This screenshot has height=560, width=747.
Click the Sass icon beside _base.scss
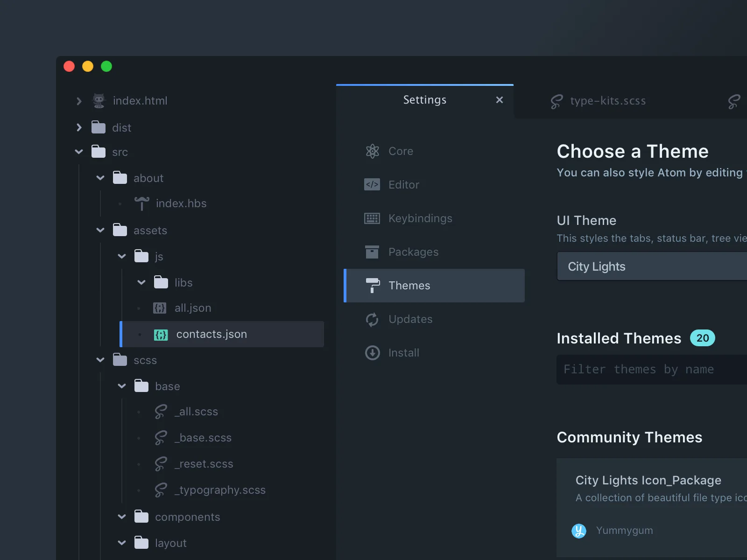[161, 438]
